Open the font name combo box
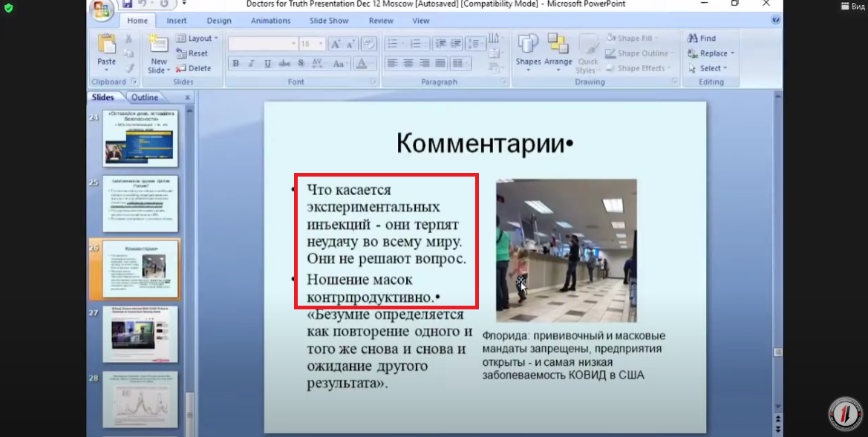 pyautogui.click(x=263, y=44)
